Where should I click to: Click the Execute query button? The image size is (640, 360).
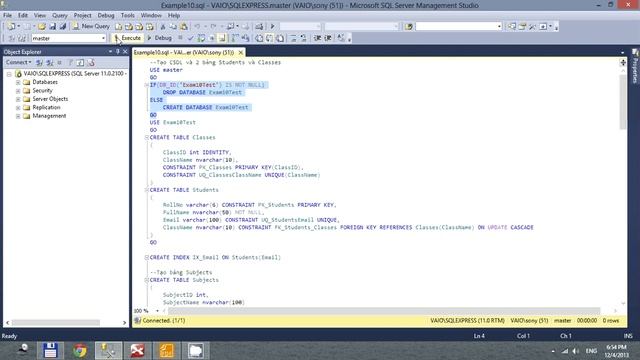(127, 38)
